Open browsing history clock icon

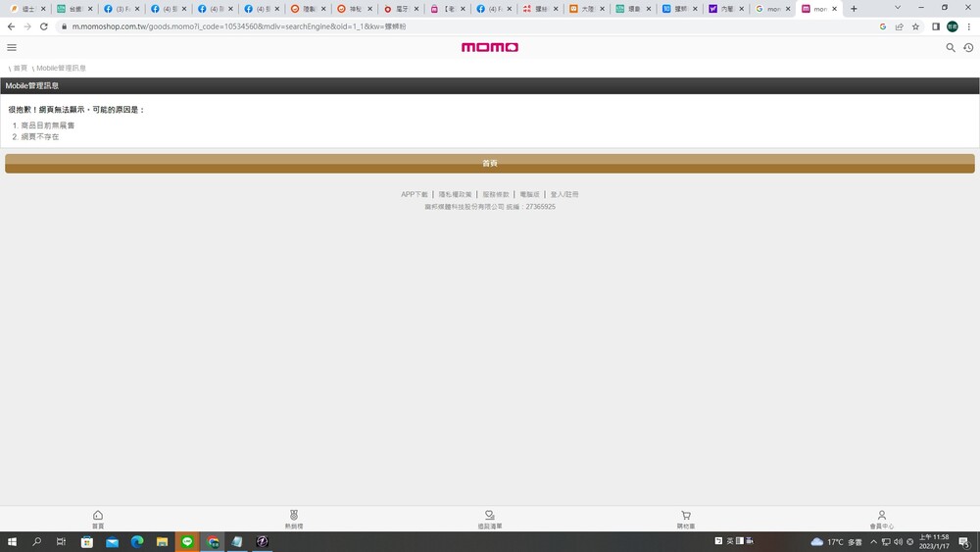point(968,47)
